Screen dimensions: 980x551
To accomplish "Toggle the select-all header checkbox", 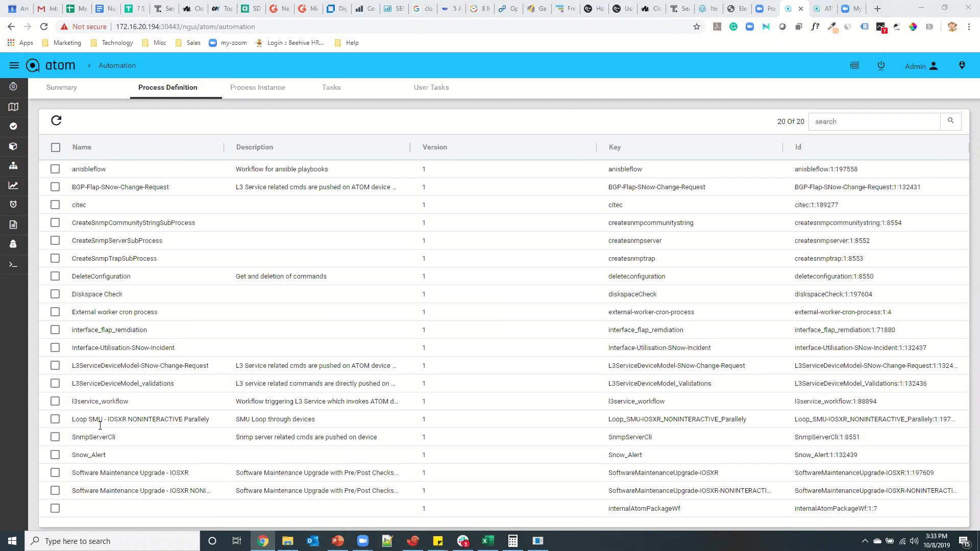I will (56, 147).
